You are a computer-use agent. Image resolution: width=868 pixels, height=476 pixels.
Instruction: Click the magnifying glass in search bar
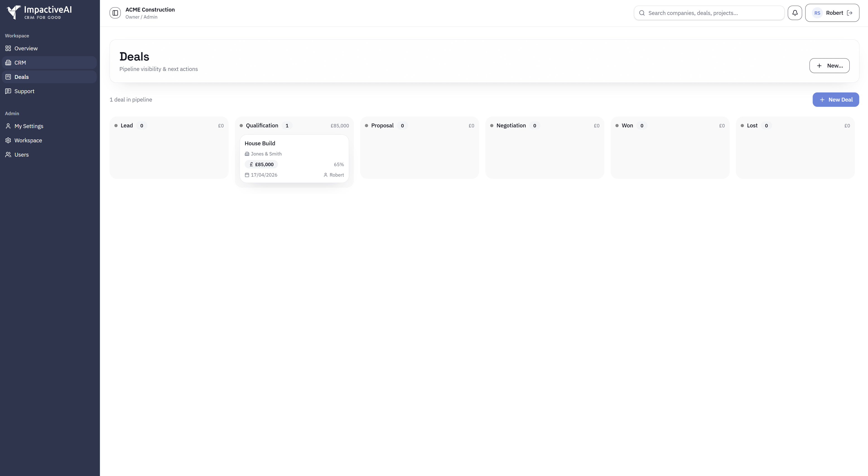pyautogui.click(x=642, y=12)
